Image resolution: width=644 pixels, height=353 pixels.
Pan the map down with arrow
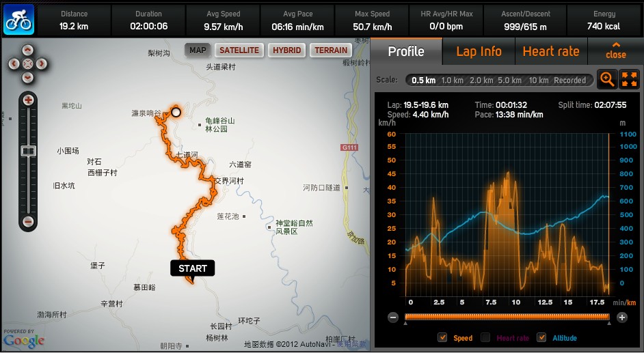point(27,77)
